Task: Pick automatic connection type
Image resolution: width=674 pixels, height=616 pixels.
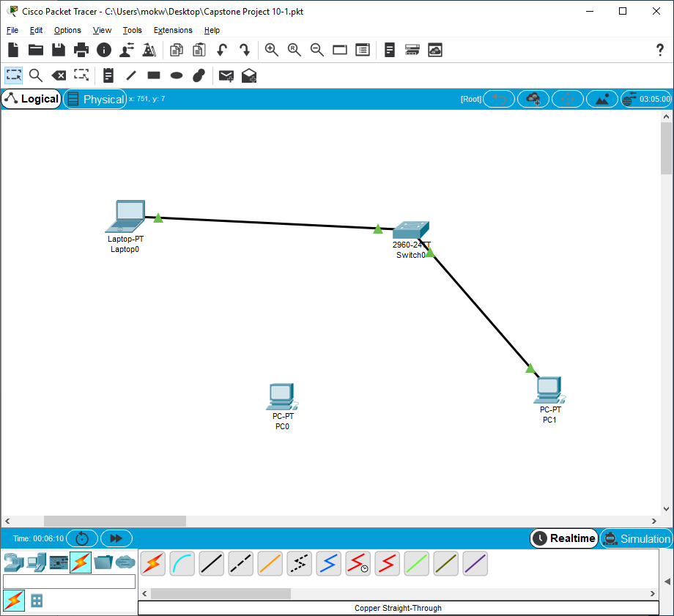Action: click(153, 563)
